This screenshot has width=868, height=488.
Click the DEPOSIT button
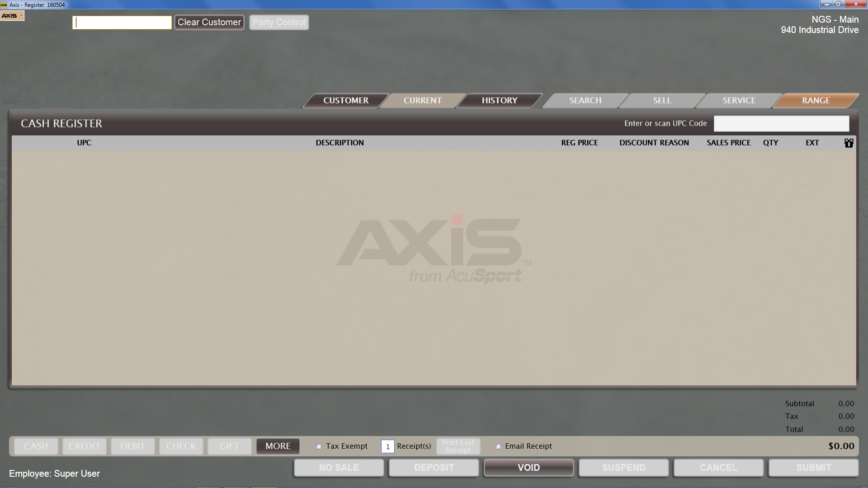point(434,468)
